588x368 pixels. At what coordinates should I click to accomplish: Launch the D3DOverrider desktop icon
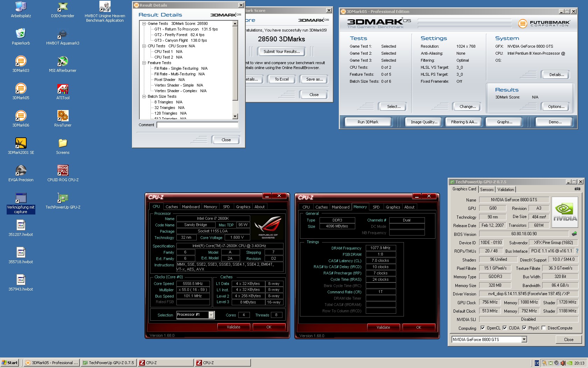pyautogui.click(x=63, y=6)
